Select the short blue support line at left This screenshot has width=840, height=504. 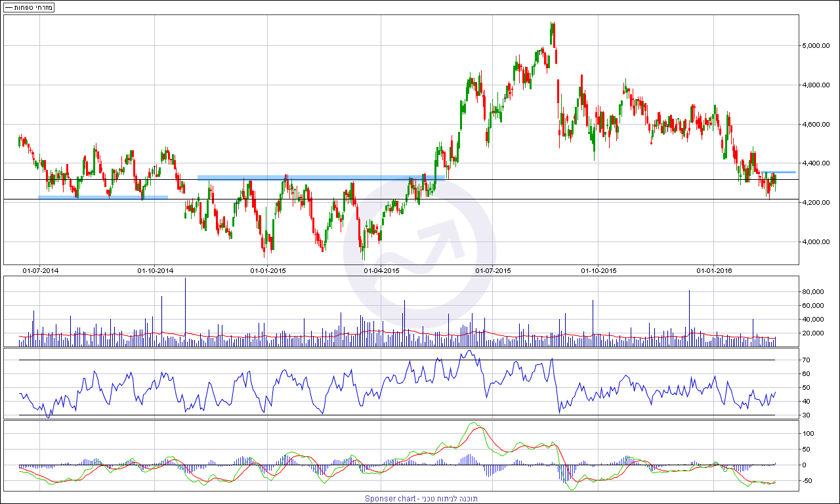tap(103, 197)
